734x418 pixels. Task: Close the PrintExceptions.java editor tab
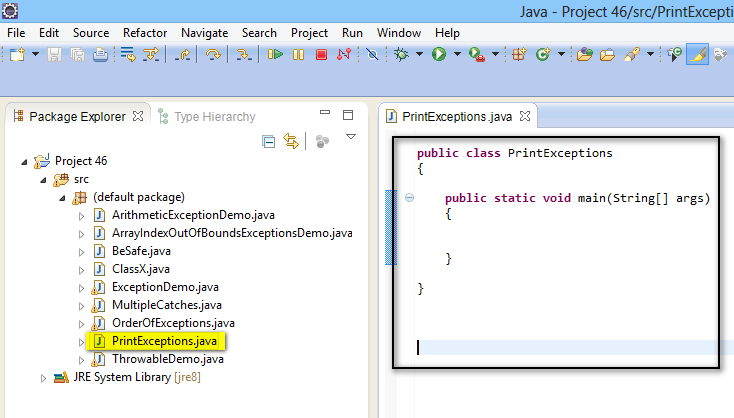pyautogui.click(x=525, y=116)
